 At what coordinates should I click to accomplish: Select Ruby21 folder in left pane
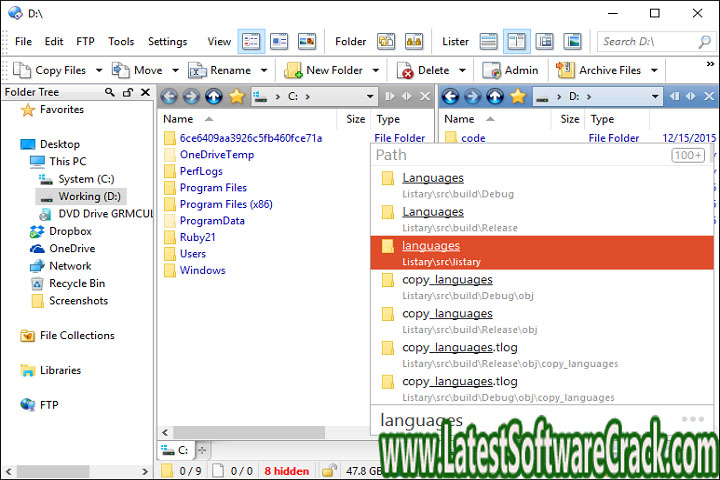[x=190, y=237]
